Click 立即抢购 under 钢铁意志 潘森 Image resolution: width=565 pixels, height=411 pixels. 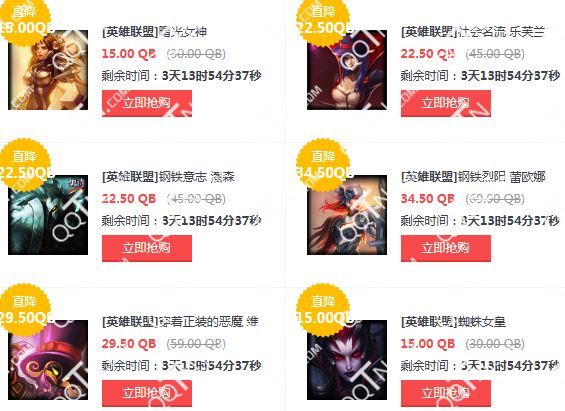tap(147, 248)
